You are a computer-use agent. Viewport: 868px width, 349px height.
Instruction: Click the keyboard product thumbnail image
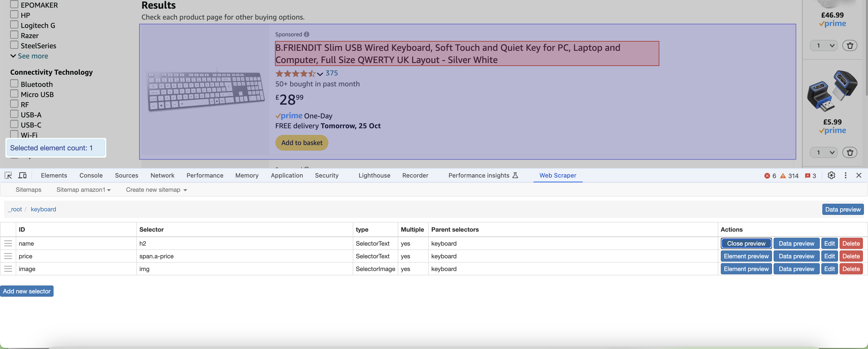[206, 91]
